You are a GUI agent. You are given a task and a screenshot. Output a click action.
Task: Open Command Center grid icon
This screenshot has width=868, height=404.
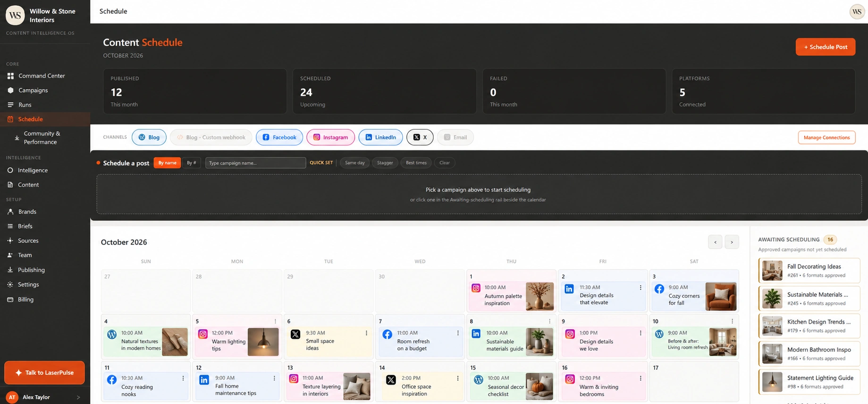click(10, 76)
